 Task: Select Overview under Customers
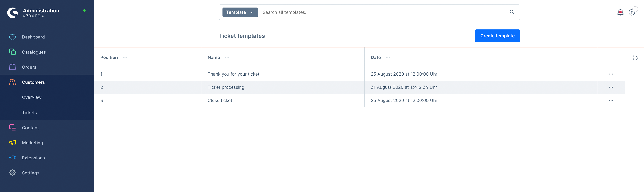click(32, 97)
